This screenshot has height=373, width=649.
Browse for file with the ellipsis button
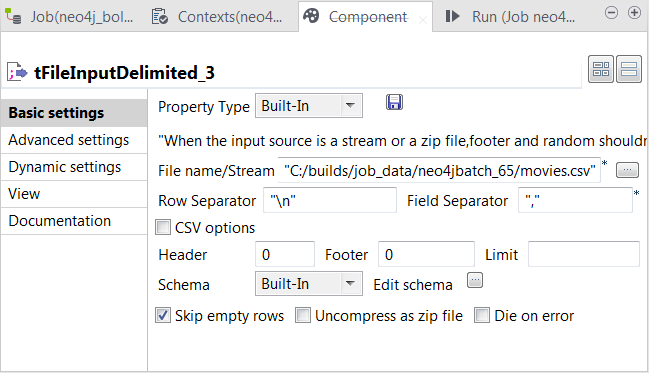tap(627, 170)
